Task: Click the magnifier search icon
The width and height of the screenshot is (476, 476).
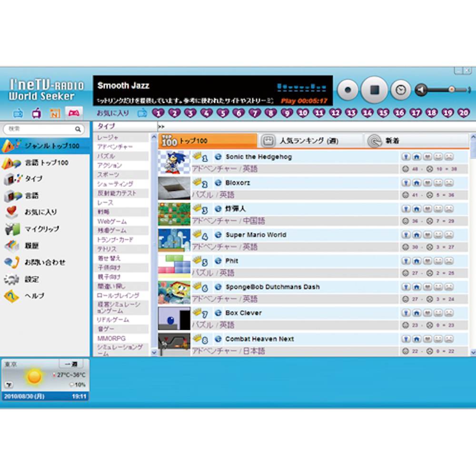Action: (x=78, y=129)
